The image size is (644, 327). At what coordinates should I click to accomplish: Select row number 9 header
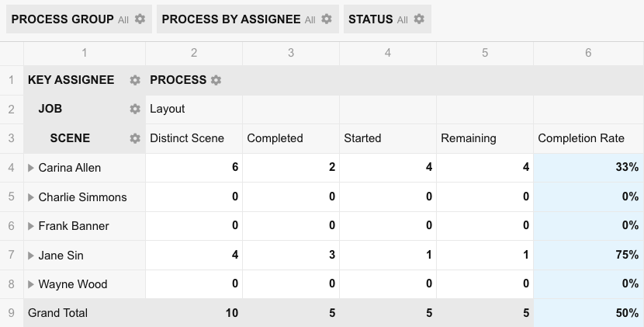(x=12, y=313)
